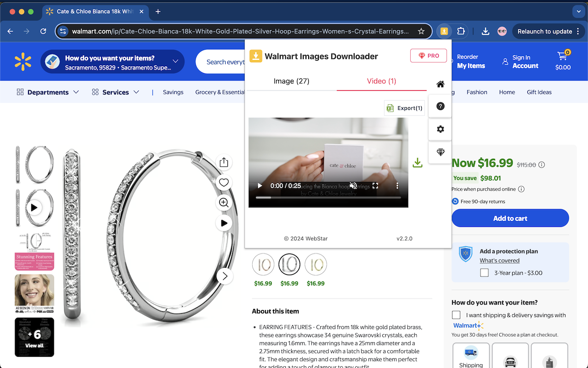Add the earrings to your favorites heart icon
The width and height of the screenshot is (588, 368).
[x=224, y=182]
